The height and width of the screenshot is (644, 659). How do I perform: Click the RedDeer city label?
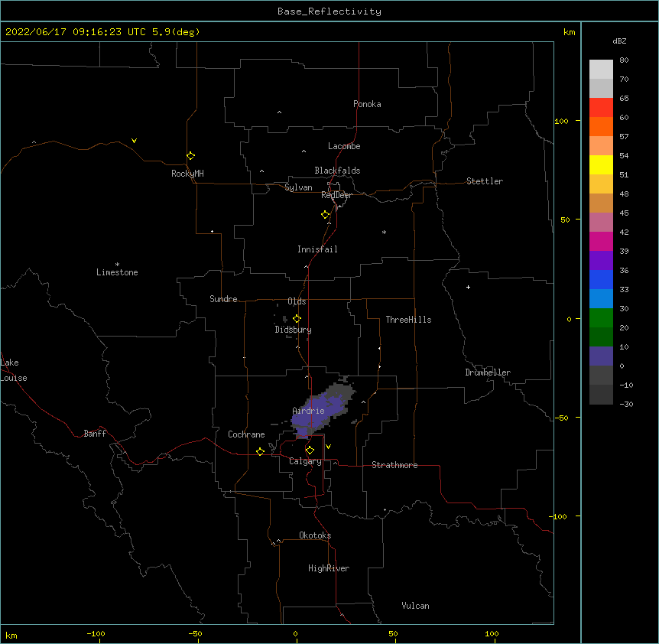point(336,195)
